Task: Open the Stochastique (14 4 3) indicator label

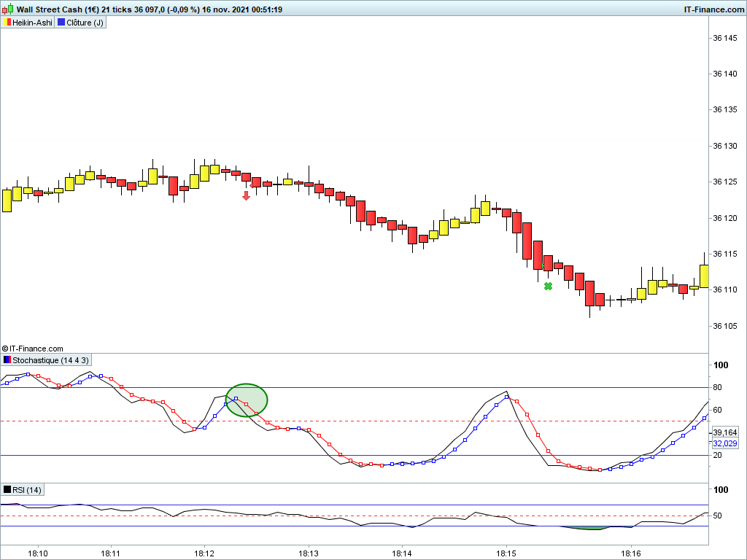Action: click(x=50, y=360)
